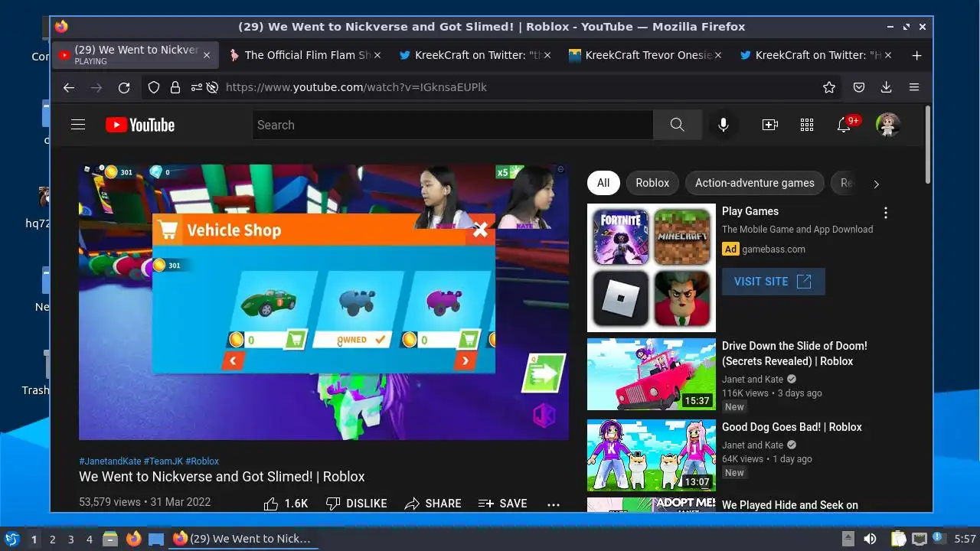This screenshot has height=551, width=980.
Task: Show more category chips with the right arrow
Action: point(876,184)
